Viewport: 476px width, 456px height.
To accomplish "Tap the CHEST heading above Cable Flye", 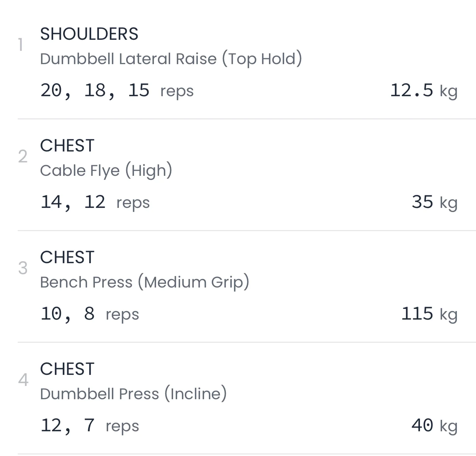I will pyautogui.click(x=67, y=146).
